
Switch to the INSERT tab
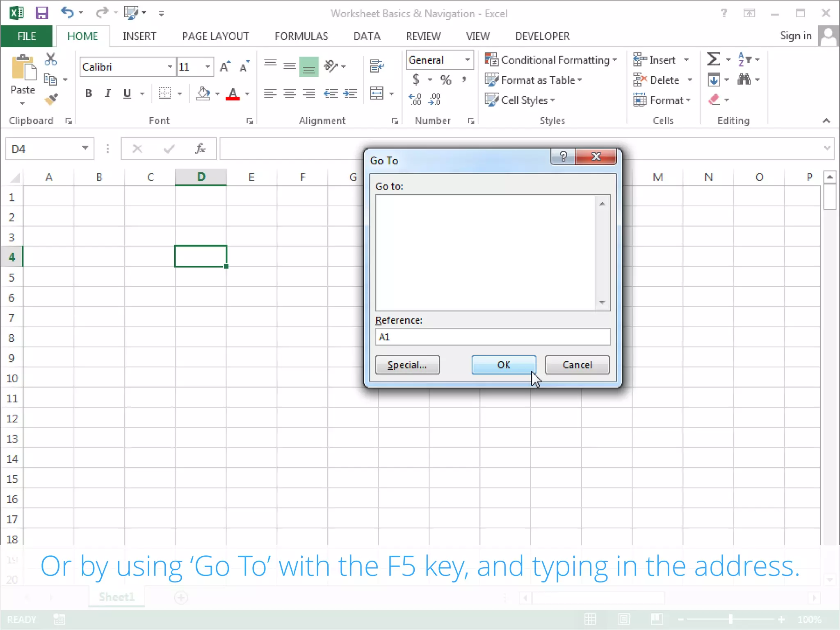pyautogui.click(x=139, y=36)
